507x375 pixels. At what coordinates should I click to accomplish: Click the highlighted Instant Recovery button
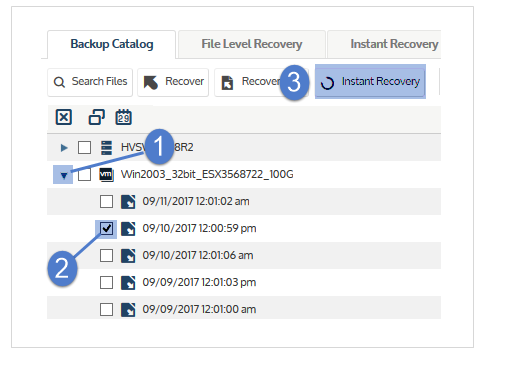pos(370,82)
